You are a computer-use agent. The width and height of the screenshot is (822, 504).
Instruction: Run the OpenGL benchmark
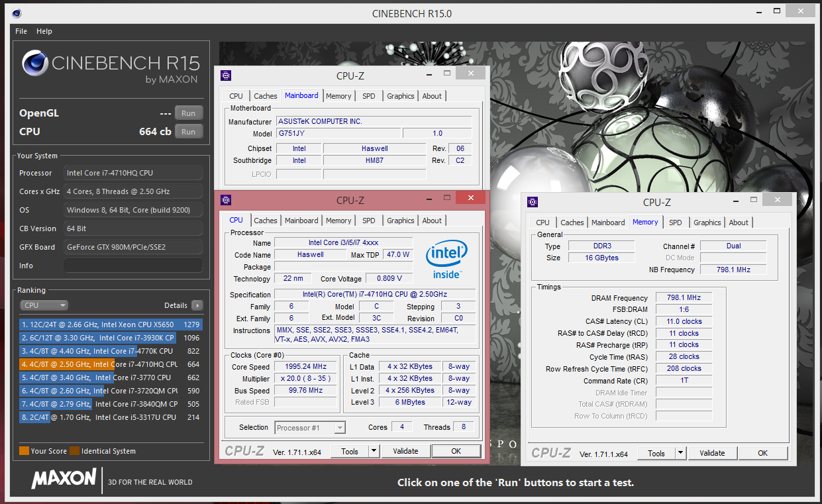[189, 113]
